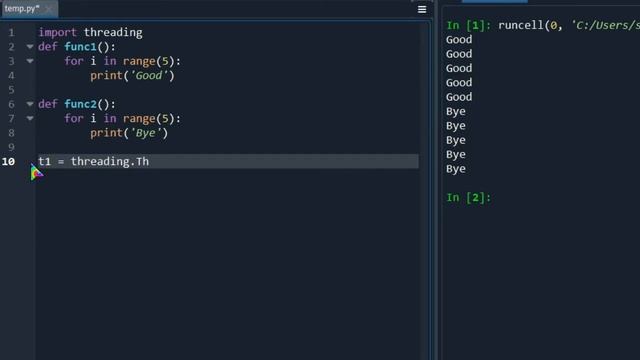
Task: Select line number 1 in the gutter
Action: [11, 33]
